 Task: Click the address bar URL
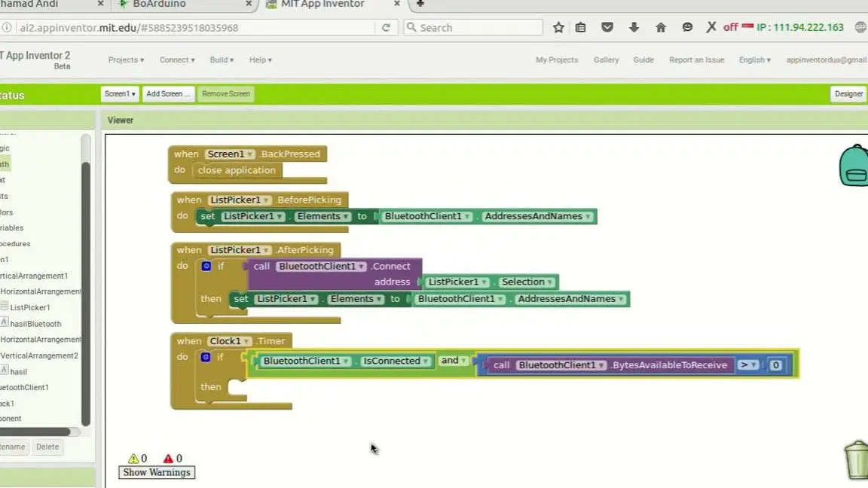[129, 28]
